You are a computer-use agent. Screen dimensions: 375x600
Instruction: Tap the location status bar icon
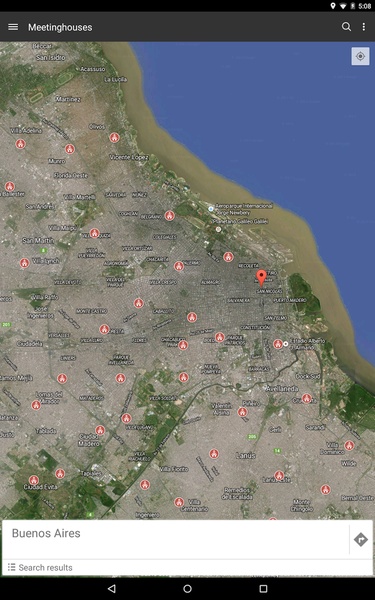pyautogui.click(x=333, y=6)
